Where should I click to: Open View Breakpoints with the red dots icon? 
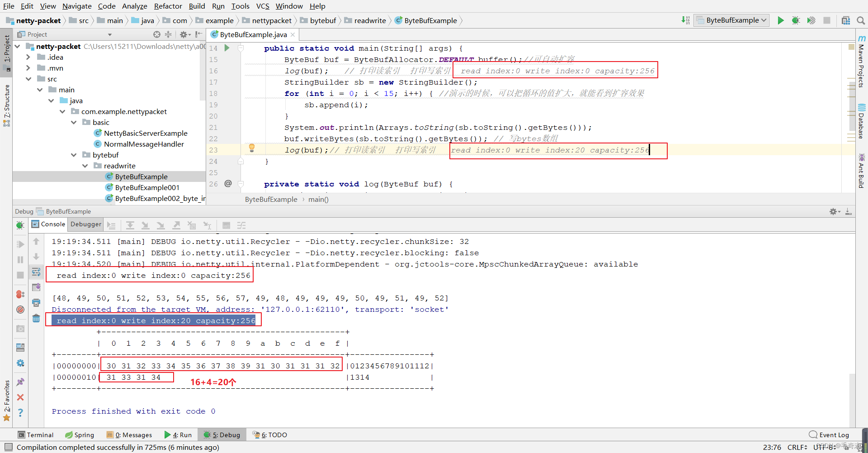tap(20, 294)
